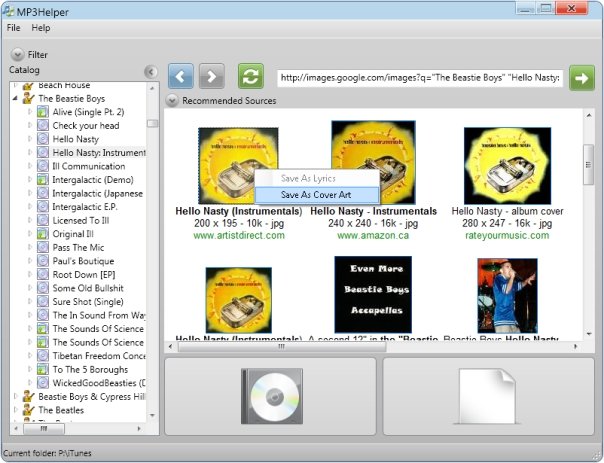The image size is (604, 463).
Task: Click the browser horizontal scrollbar thumb
Action: tap(282, 346)
